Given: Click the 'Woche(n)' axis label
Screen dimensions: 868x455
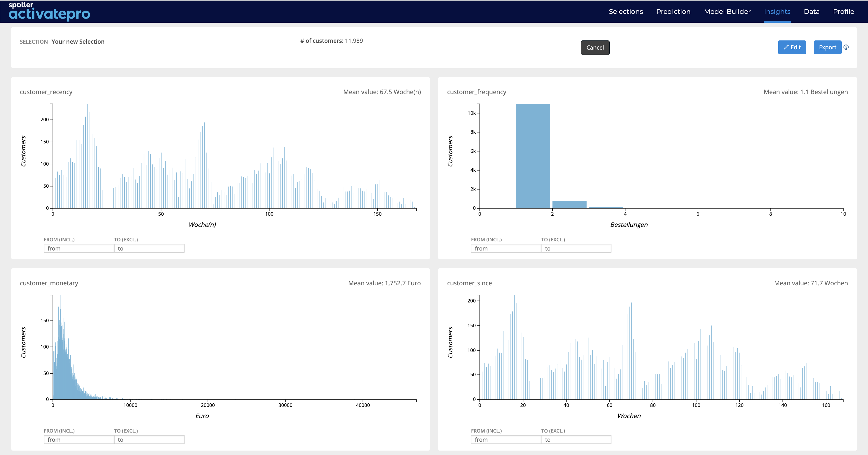Looking at the screenshot, I should 202,225.
